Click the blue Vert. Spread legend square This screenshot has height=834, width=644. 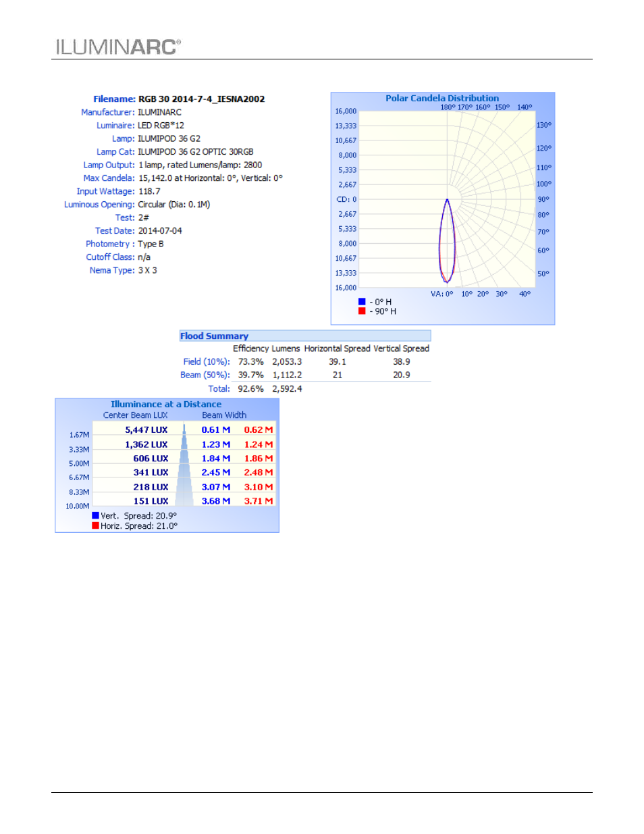point(96,515)
